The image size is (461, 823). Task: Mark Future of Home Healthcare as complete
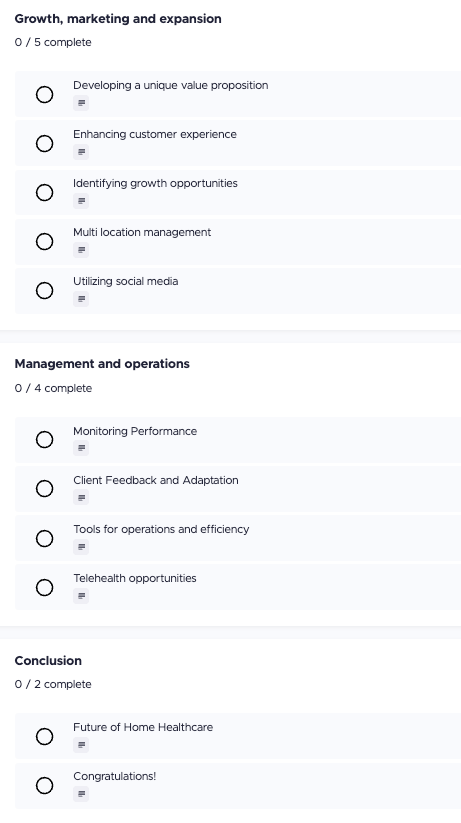click(45, 736)
